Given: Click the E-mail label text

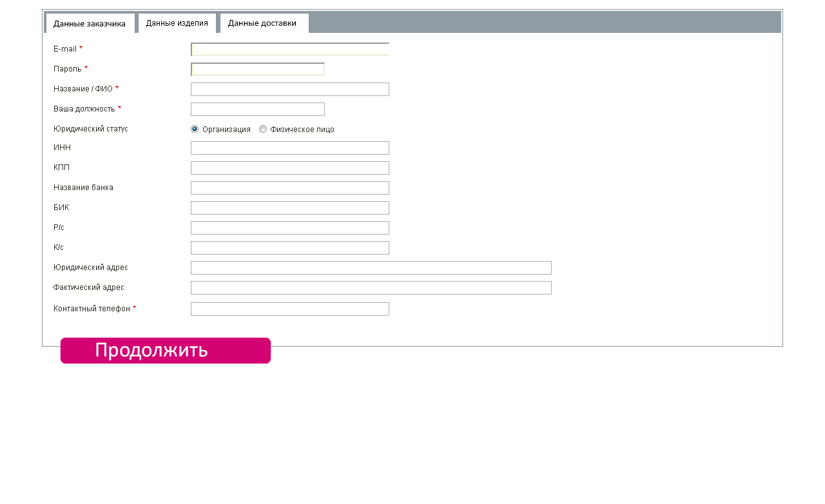Looking at the screenshot, I should pos(65,49).
